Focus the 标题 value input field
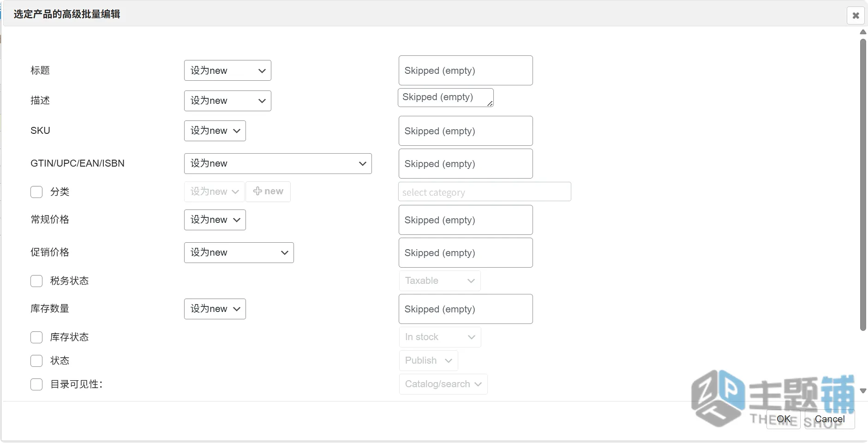The image size is (868, 443). [x=466, y=71]
